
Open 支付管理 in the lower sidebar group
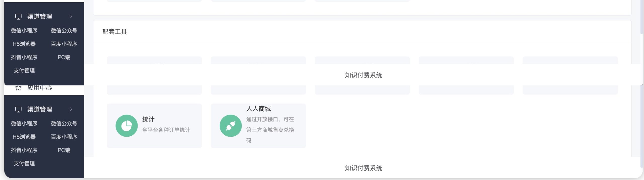click(24, 164)
